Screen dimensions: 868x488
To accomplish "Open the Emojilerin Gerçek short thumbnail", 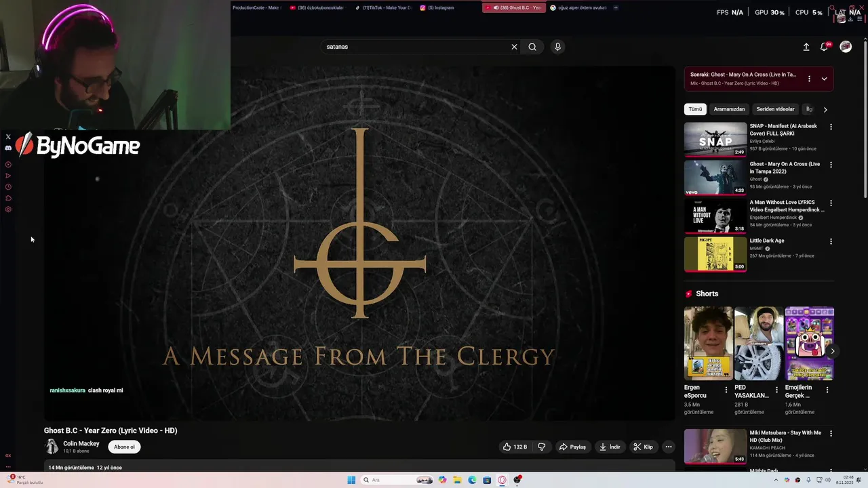I will pos(810,344).
